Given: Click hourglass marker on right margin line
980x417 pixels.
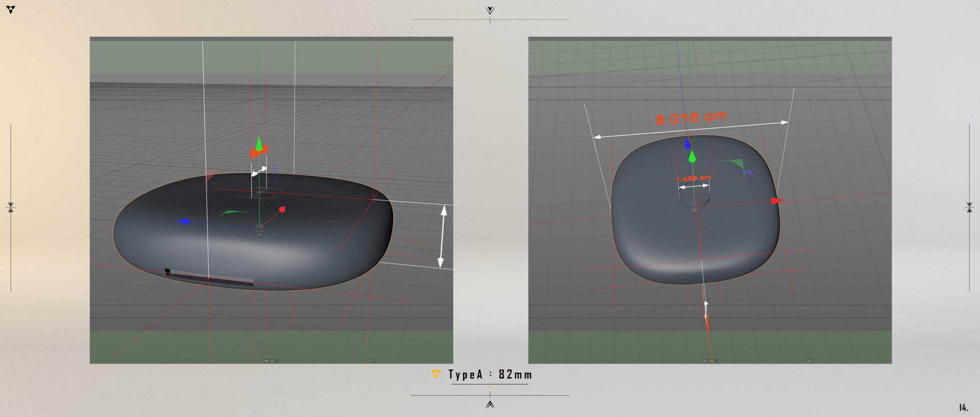Looking at the screenshot, I should coord(969,207).
